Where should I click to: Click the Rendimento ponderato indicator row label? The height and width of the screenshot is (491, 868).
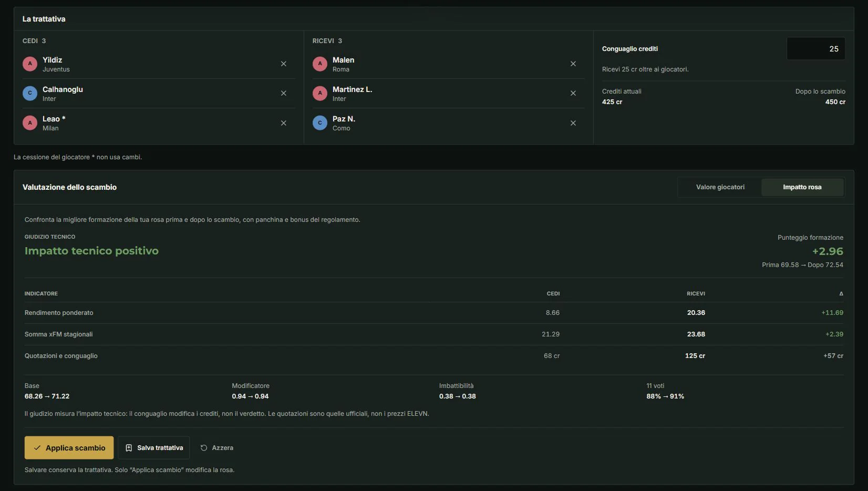point(59,313)
